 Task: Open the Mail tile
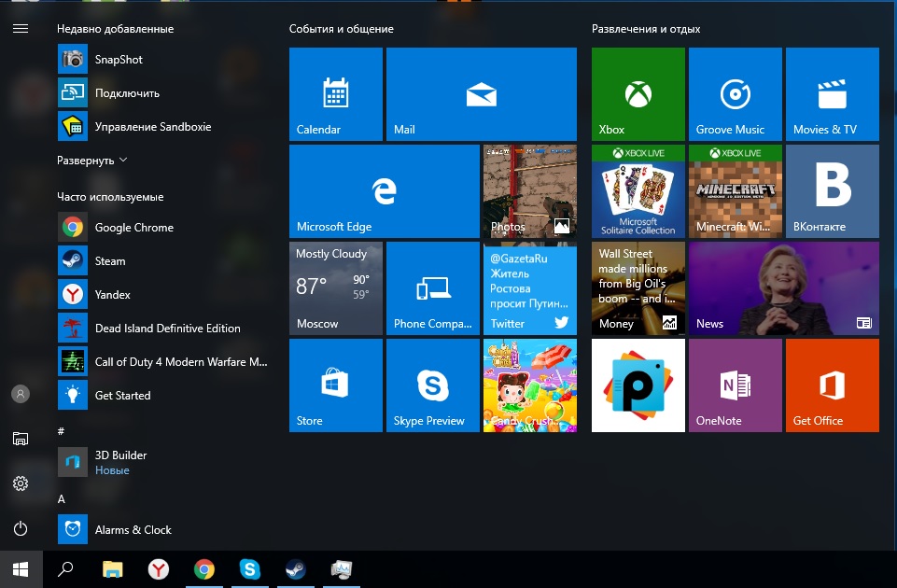[x=481, y=94]
